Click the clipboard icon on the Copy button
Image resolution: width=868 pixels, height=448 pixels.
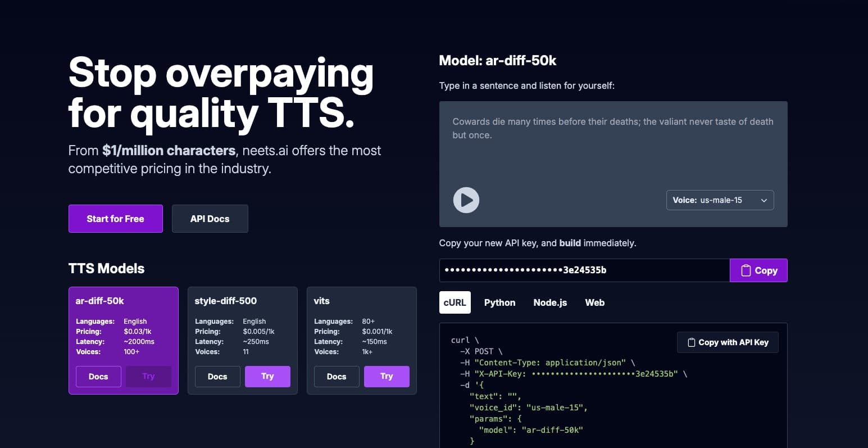pyautogui.click(x=746, y=270)
